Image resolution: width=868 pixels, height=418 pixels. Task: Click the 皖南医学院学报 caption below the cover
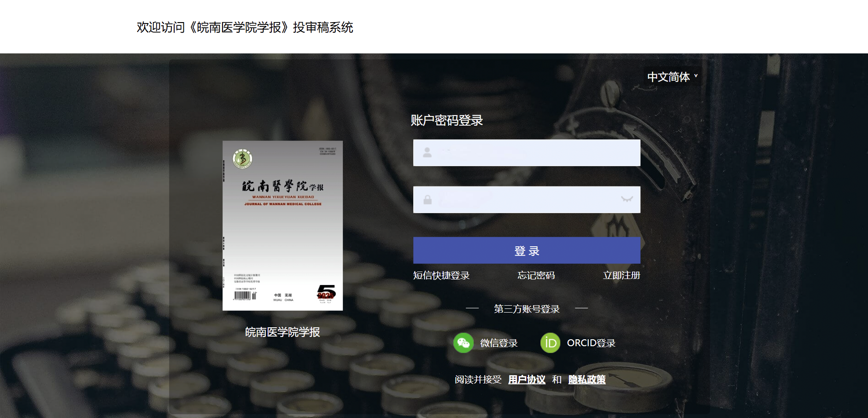pos(282,332)
